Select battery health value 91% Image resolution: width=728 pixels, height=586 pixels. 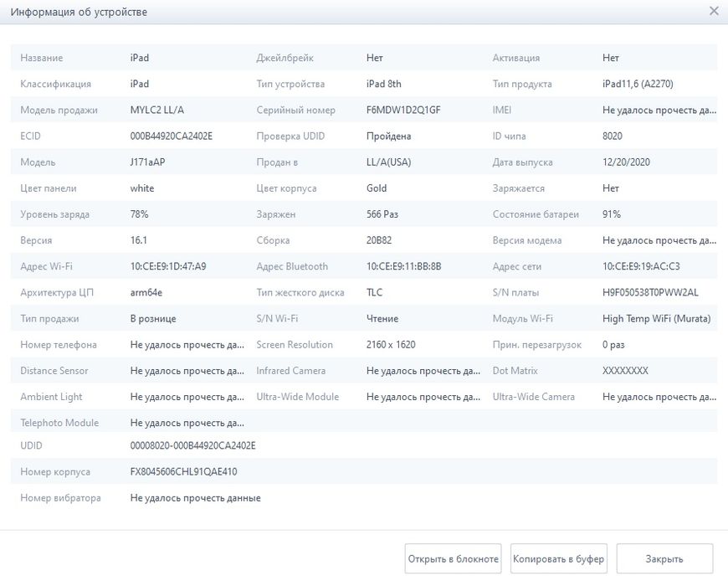[612, 214]
